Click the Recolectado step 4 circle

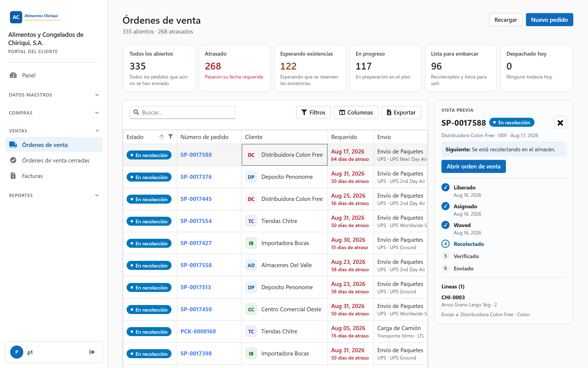pyautogui.click(x=445, y=244)
